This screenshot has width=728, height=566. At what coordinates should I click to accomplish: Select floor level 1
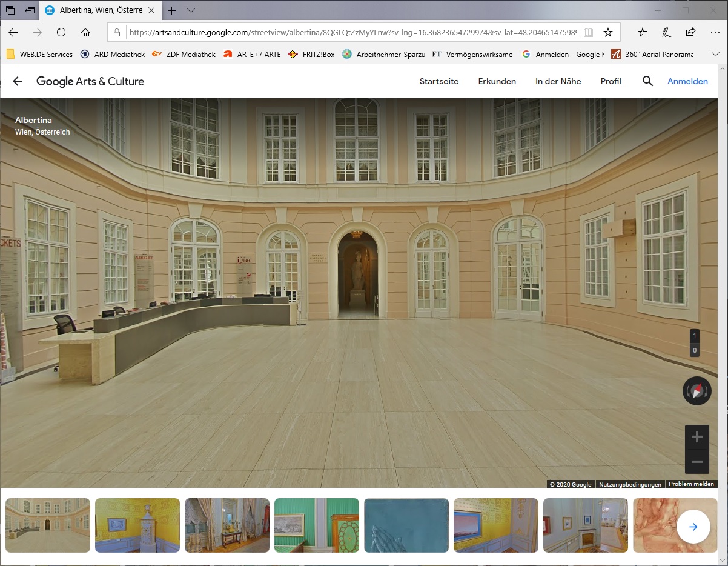tap(694, 336)
